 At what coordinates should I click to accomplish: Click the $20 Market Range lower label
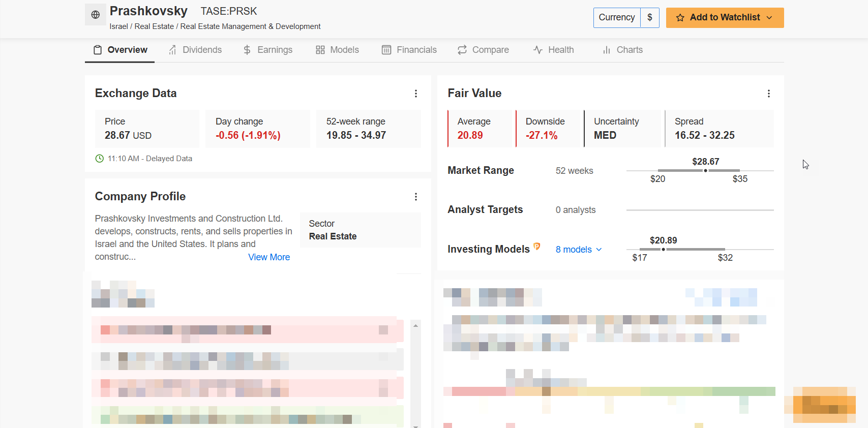point(657,179)
